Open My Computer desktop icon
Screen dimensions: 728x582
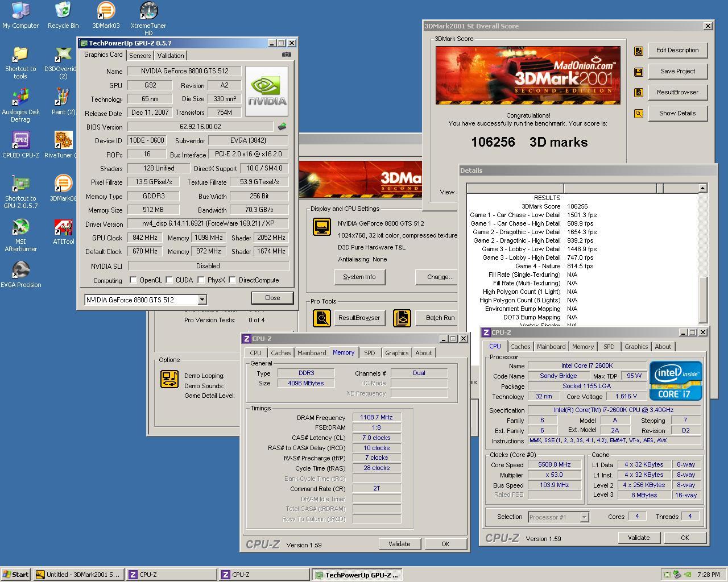point(20,15)
